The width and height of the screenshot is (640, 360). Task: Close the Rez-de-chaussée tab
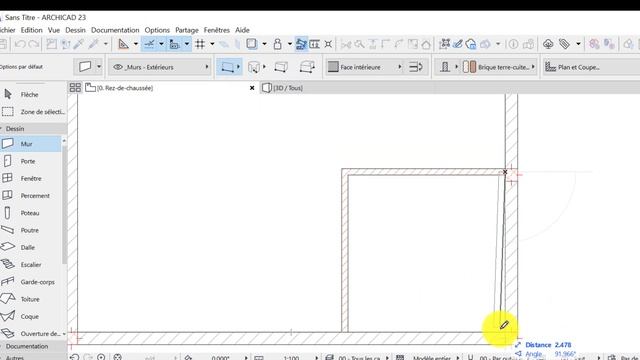pos(252,88)
